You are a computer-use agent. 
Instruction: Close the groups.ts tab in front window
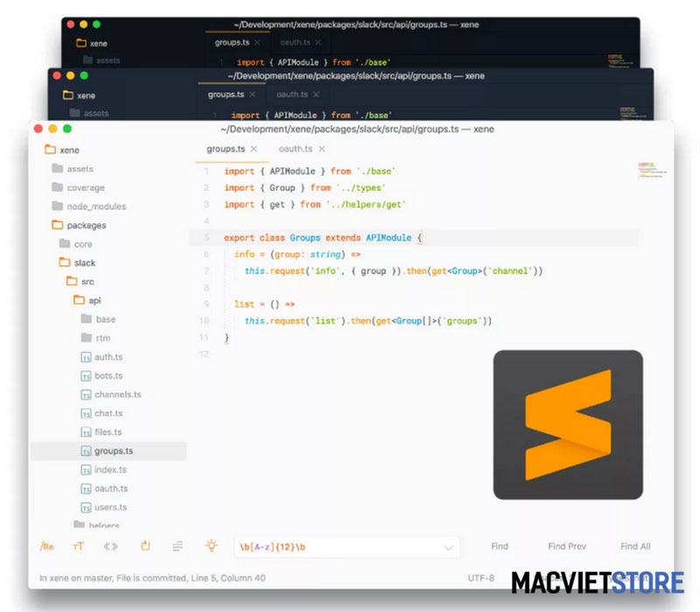[x=254, y=149]
